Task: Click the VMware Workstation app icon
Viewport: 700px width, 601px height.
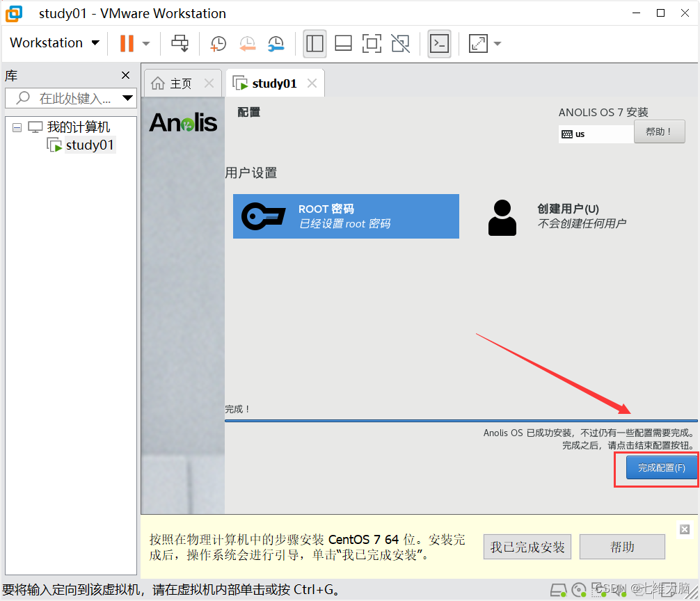Action: [x=14, y=13]
